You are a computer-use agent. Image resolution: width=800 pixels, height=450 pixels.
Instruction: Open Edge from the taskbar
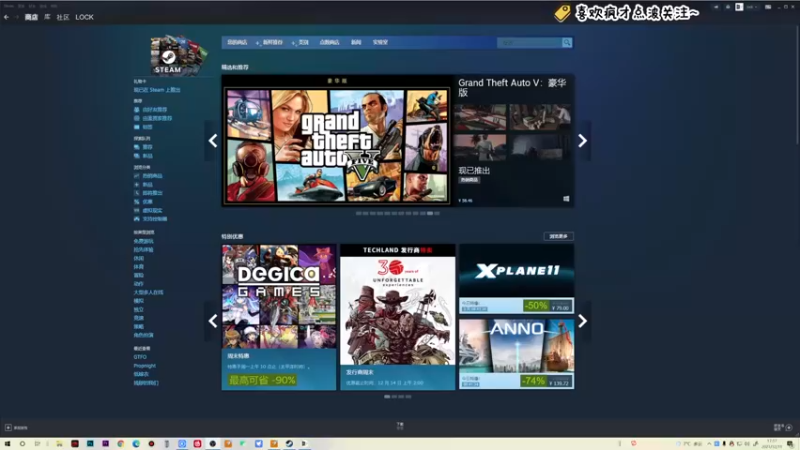(x=136, y=444)
